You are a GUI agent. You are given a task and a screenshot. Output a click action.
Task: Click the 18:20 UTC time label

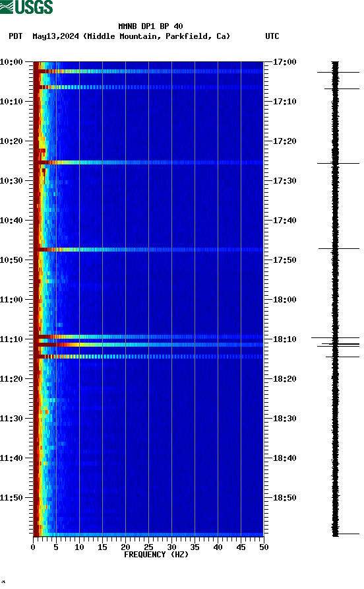(x=284, y=379)
